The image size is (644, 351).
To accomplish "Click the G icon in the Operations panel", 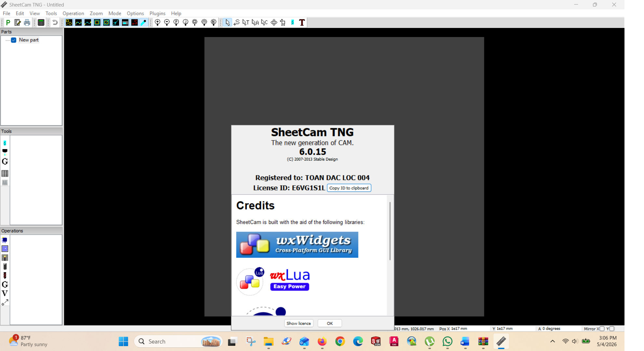I will (x=5, y=284).
